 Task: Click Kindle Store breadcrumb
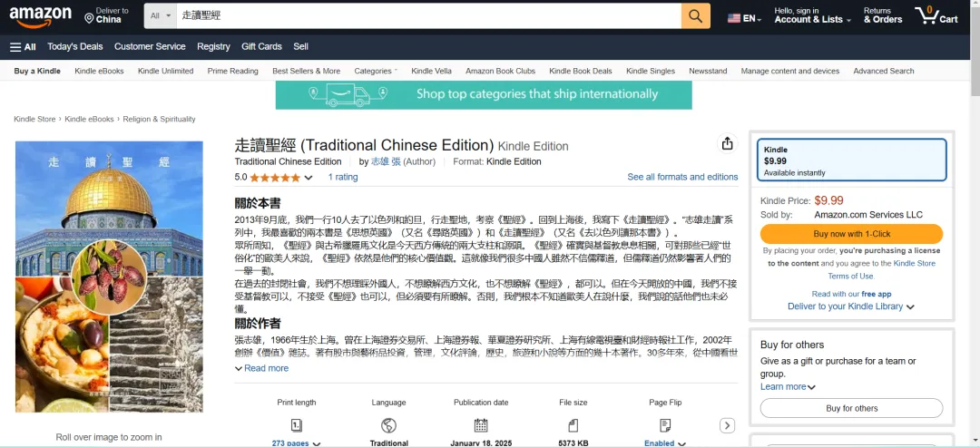point(35,120)
